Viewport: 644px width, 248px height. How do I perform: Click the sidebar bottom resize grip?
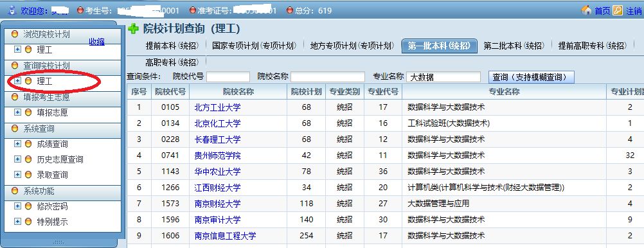58,242
